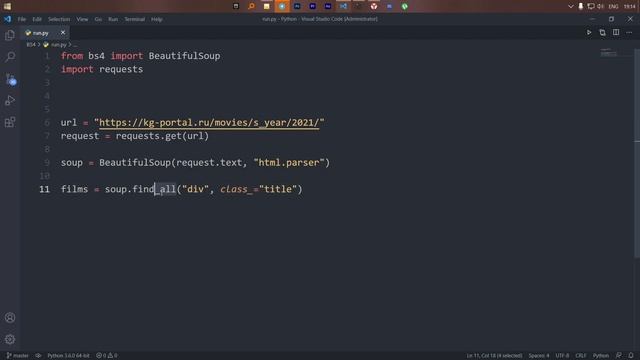Show hidden system tray icons chevron
Screen dimensions: 640x360
(570, 6)
